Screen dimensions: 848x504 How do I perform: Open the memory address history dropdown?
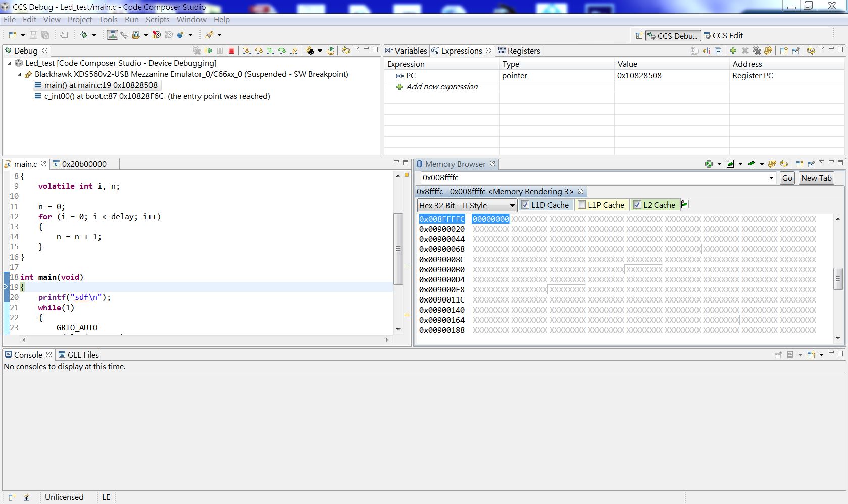click(771, 178)
